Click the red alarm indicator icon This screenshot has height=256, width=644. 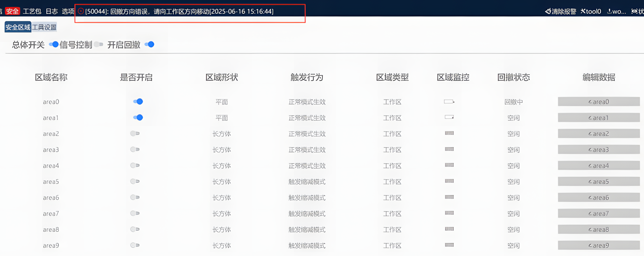coord(81,11)
